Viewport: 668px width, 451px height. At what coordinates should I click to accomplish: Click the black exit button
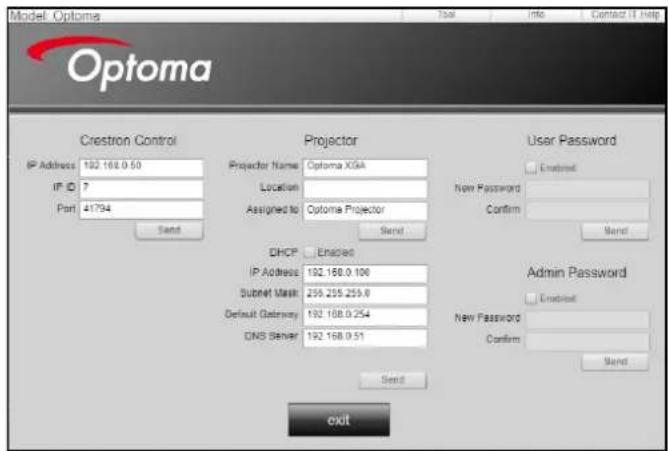coord(339,420)
